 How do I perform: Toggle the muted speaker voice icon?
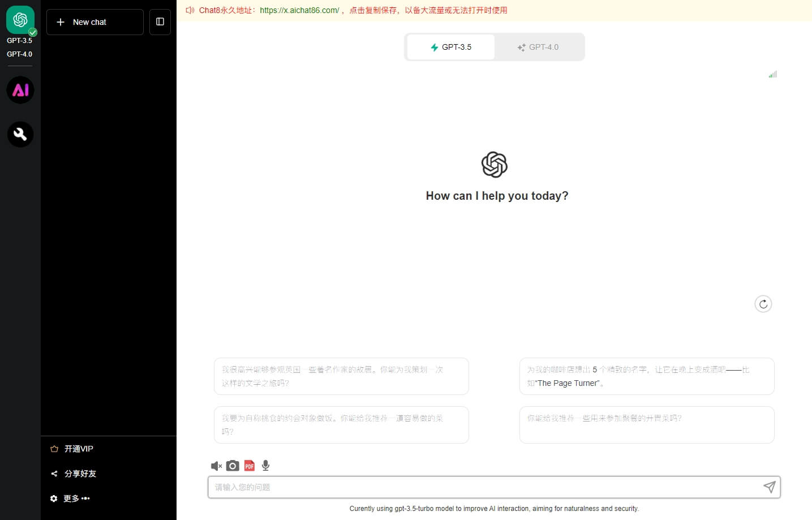point(216,466)
